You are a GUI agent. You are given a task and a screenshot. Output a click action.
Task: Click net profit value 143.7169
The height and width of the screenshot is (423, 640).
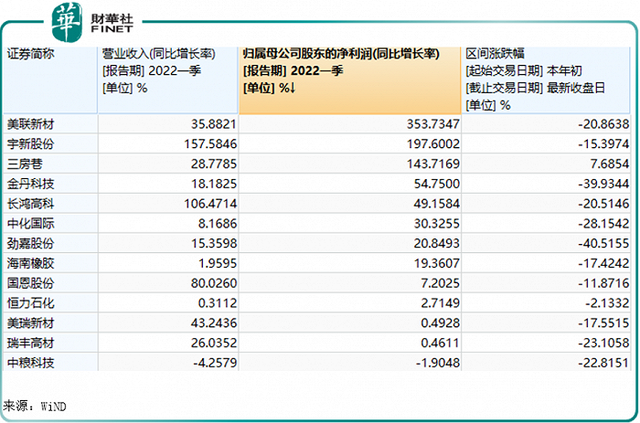coord(433,164)
